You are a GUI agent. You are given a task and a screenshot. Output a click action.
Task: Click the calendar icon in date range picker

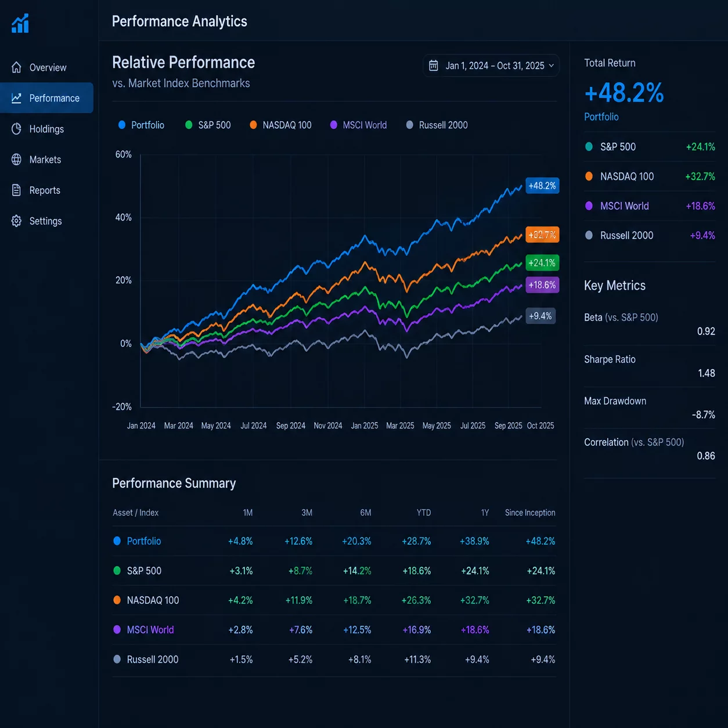click(434, 66)
